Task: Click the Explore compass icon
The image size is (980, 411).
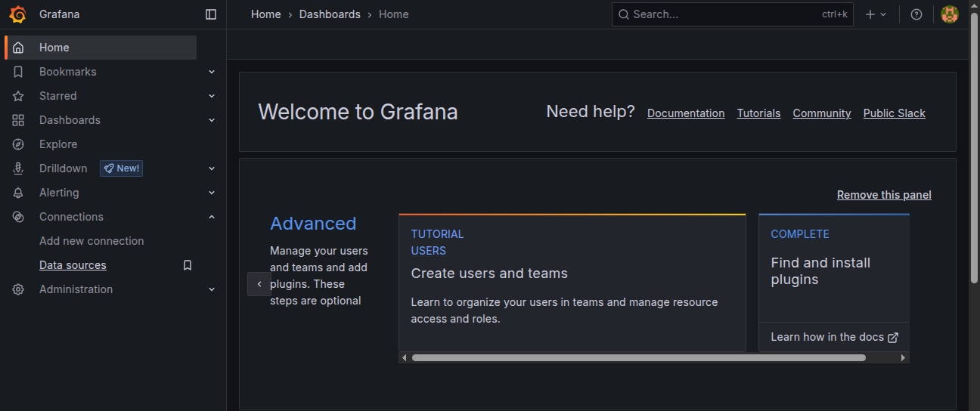Action: 18,144
